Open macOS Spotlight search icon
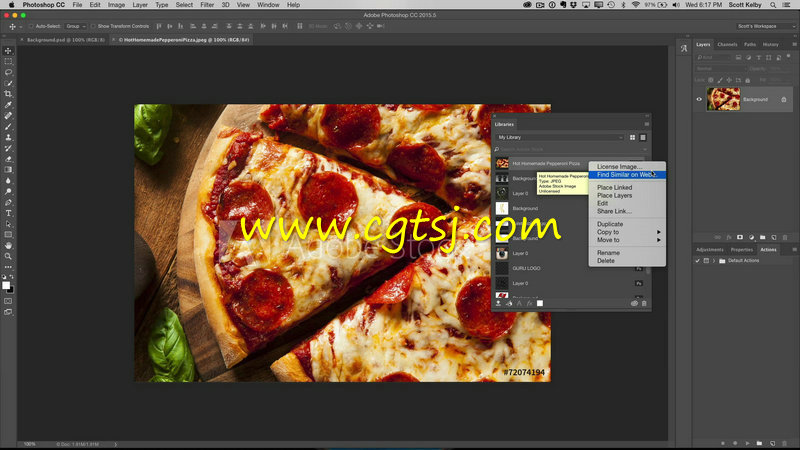 click(773, 5)
